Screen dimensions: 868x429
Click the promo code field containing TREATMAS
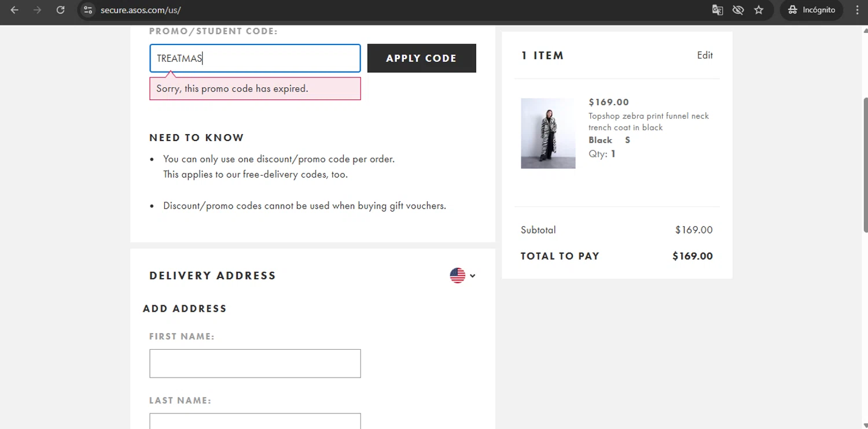coord(255,58)
